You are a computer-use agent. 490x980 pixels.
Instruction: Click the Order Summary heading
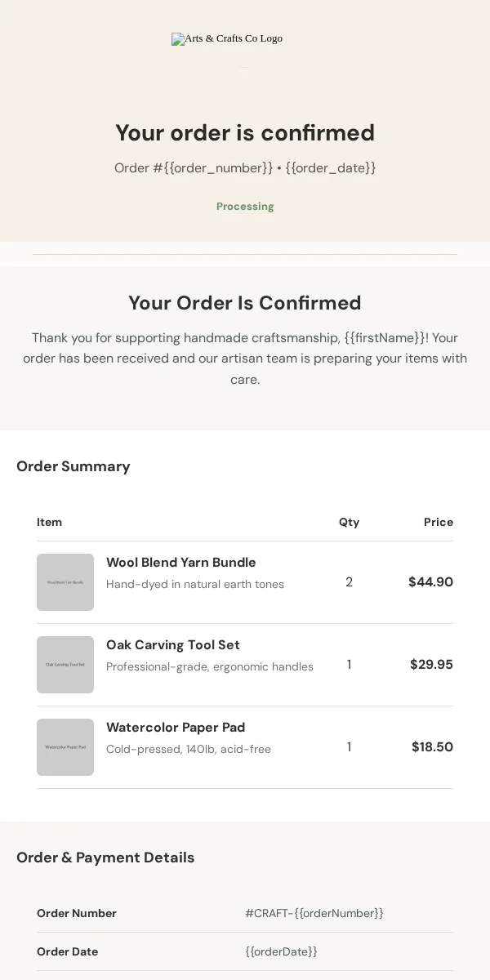73,466
